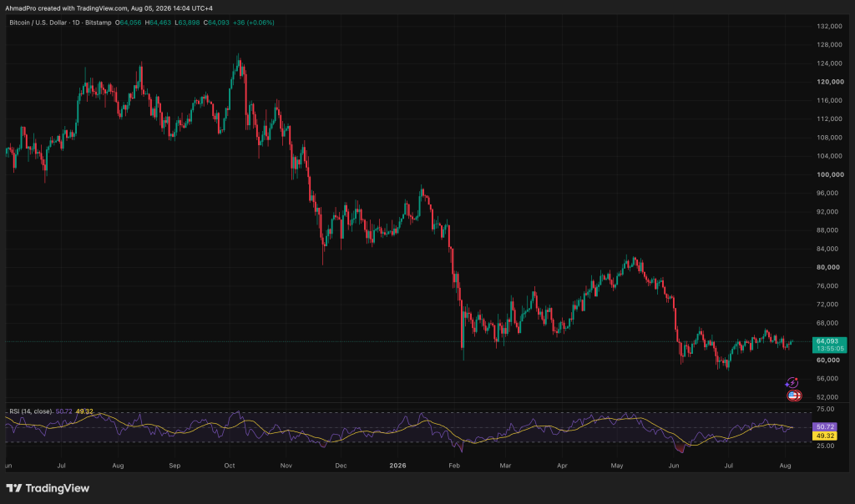Click the open value O64,056 in legend
This screenshot has height=504, width=855.
128,23
